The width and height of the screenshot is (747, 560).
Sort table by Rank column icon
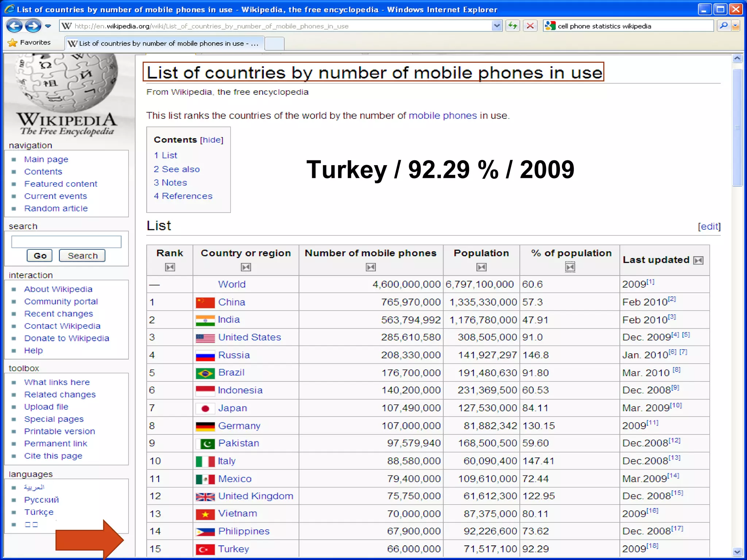click(170, 267)
